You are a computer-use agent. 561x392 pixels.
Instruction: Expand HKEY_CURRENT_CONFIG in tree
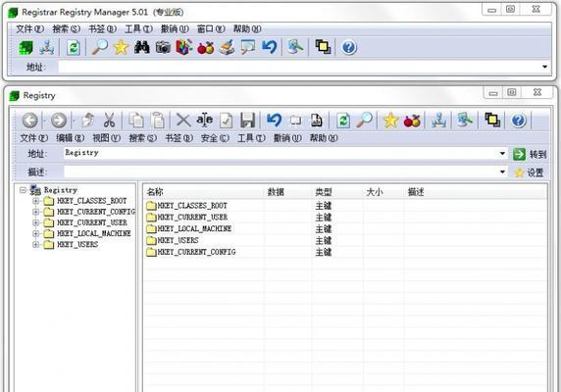(35, 212)
